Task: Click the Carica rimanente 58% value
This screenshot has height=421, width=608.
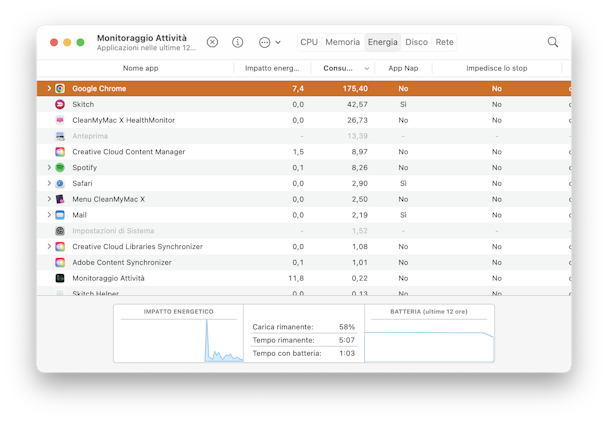Action: click(347, 327)
